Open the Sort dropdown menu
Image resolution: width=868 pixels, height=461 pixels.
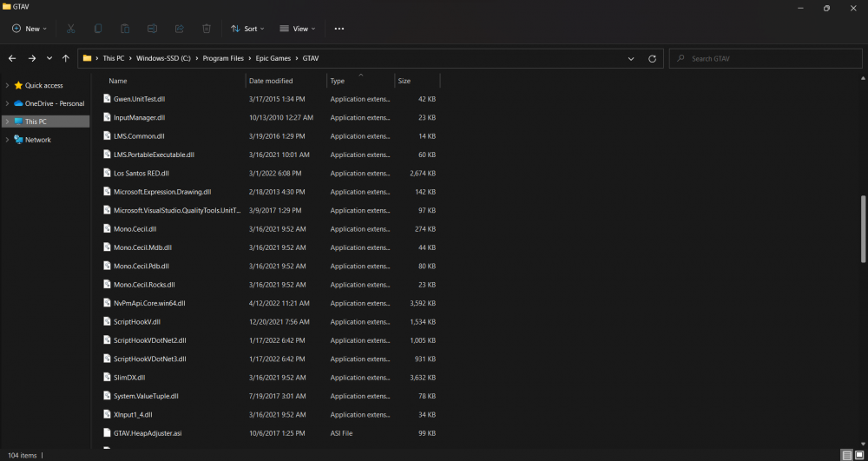248,29
